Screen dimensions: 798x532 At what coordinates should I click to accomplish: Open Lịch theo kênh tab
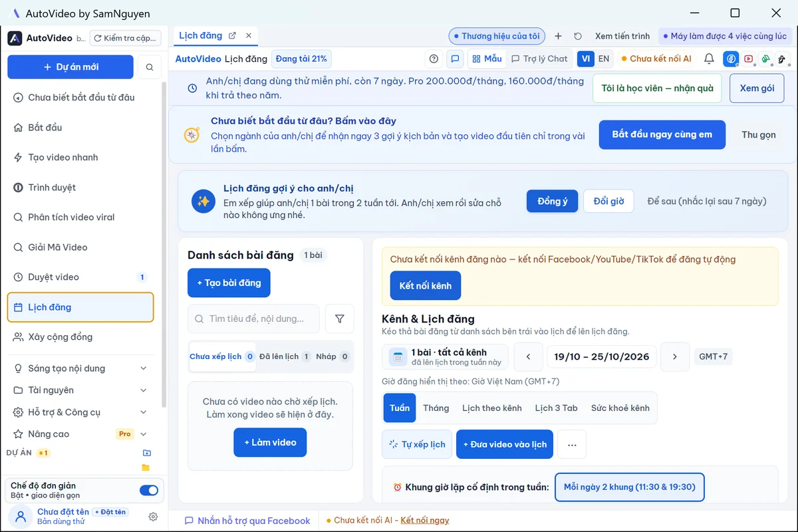pyautogui.click(x=492, y=408)
